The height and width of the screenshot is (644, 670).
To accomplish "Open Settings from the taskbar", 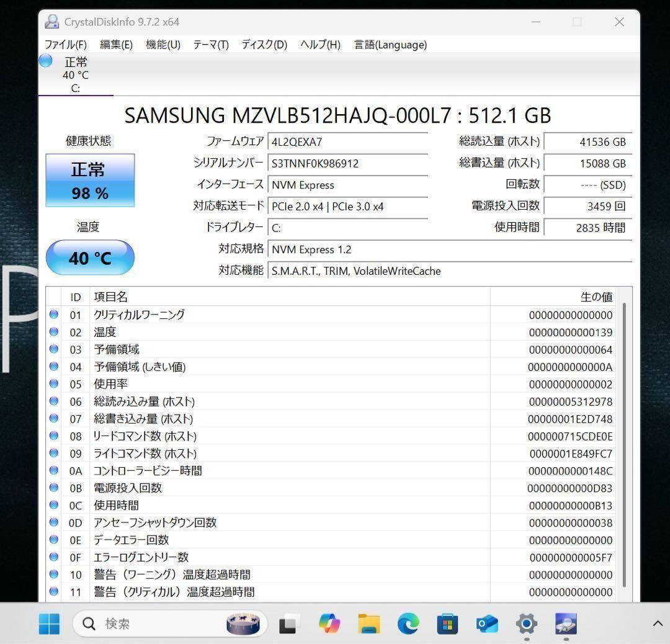I will click(x=526, y=624).
